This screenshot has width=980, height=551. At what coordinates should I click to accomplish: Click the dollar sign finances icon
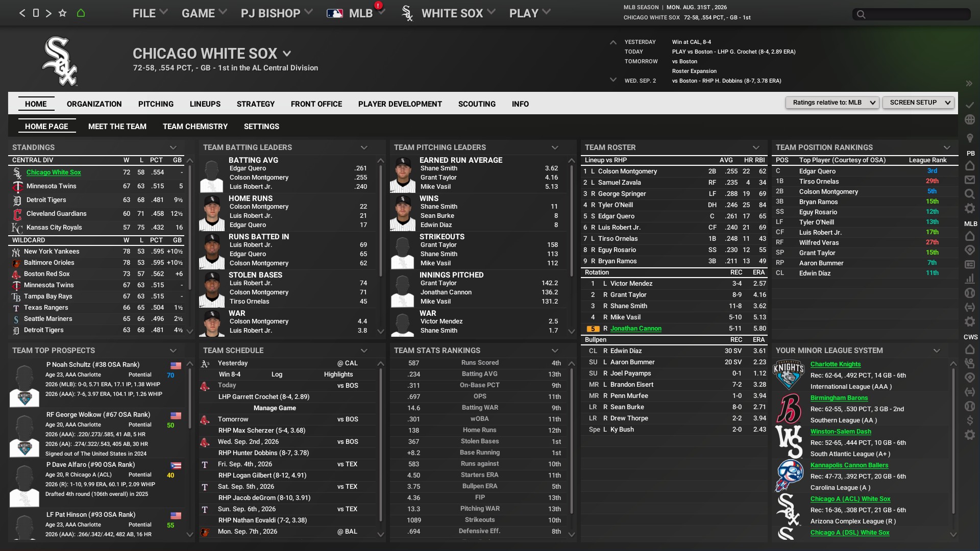[x=970, y=420]
